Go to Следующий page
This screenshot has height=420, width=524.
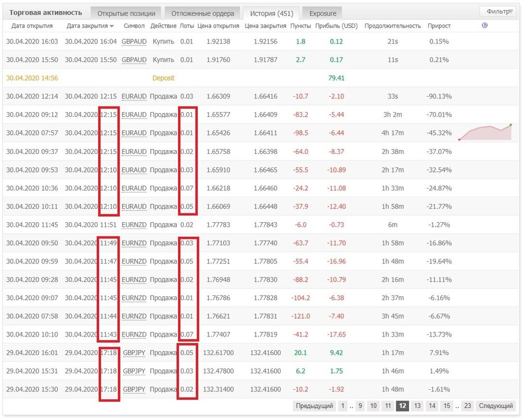point(496,405)
